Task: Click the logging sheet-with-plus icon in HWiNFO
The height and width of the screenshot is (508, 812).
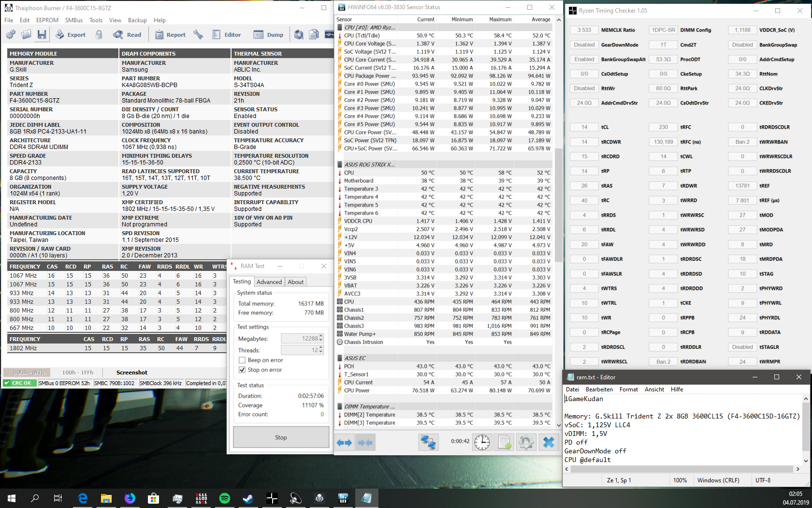Action: pyautogui.click(x=504, y=442)
